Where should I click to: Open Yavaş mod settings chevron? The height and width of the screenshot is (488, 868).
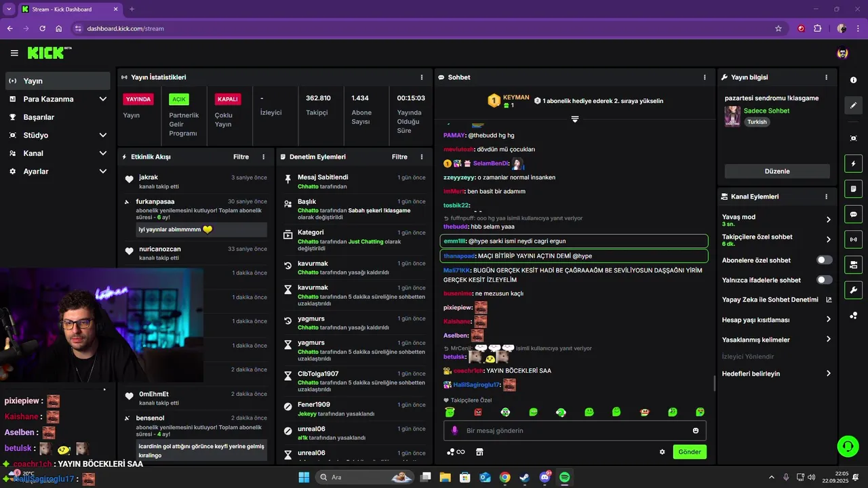829,220
